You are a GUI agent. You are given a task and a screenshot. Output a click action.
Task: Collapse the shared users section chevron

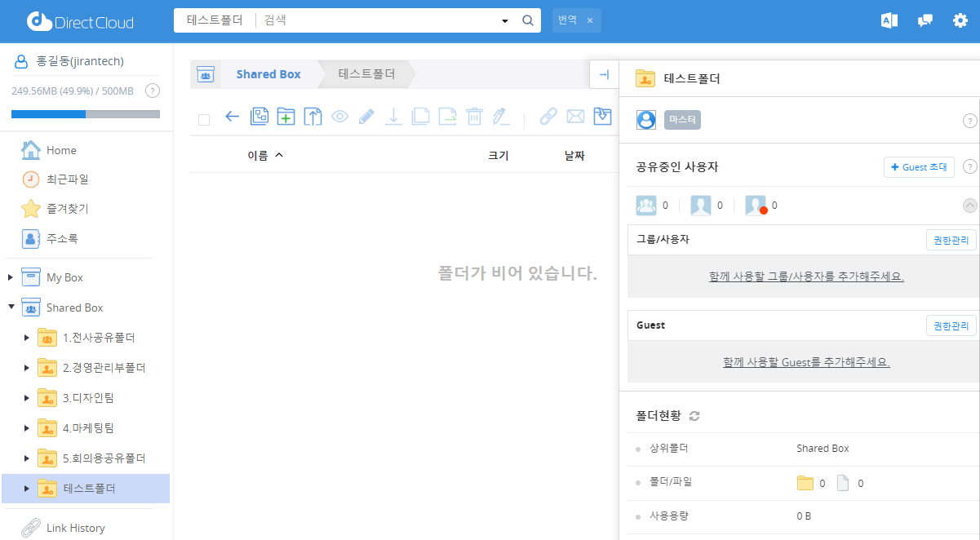[969, 206]
